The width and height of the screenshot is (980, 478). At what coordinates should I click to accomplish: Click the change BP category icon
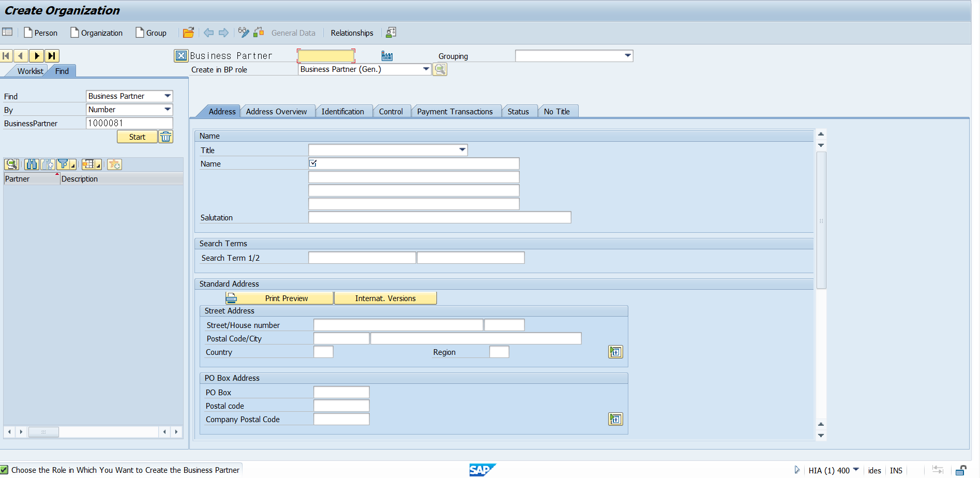tap(259, 33)
